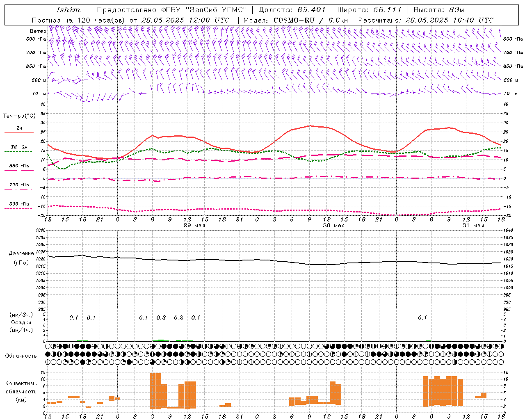The width and height of the screenshot is (525, 420).
Task: Click the "29 мая" date label
Action: (x=194, y=226)
